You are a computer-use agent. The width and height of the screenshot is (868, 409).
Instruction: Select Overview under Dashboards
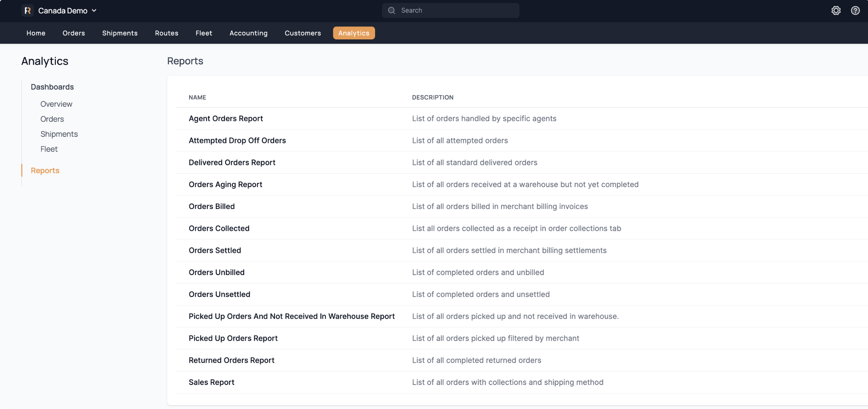(x=56, y=104)
